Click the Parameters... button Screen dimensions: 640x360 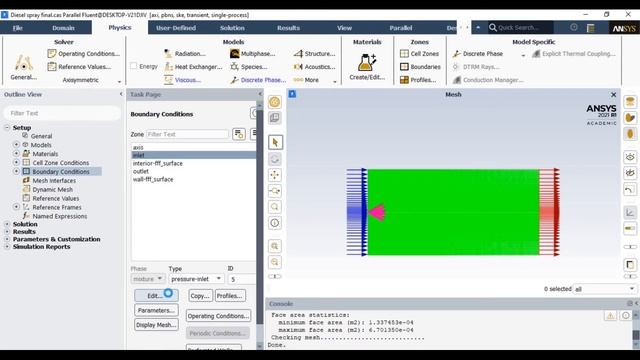click(156, 310)
